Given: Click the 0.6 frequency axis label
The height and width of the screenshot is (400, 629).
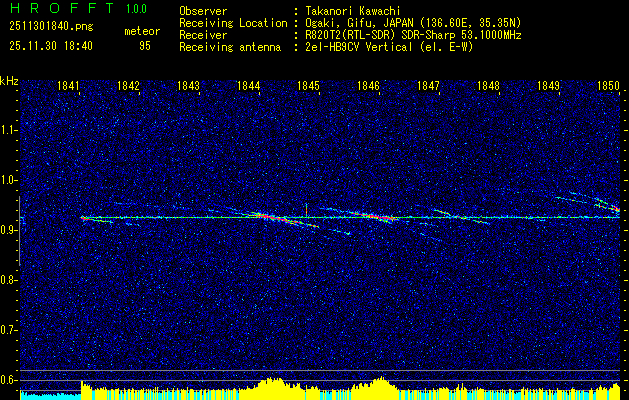Looking at the screenshot, I should click(x=9, y=379).
